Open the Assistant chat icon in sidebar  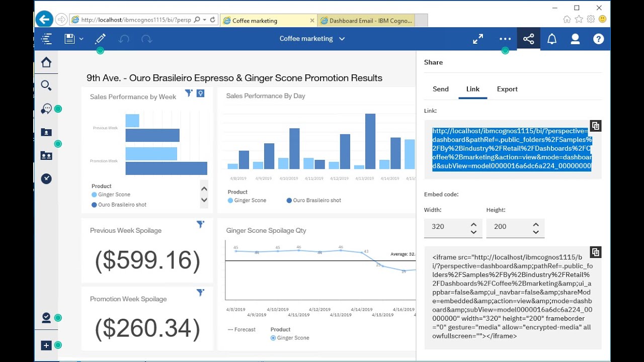point(46,109)
